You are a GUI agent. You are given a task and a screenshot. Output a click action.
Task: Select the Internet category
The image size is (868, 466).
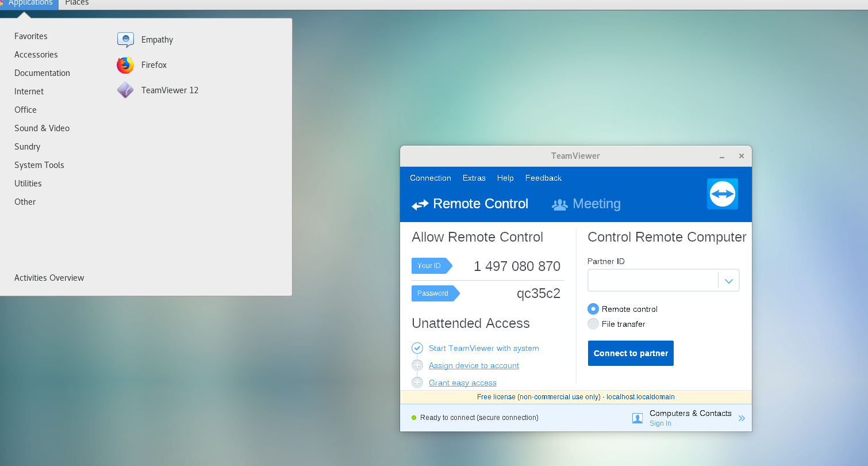[29, 91]
